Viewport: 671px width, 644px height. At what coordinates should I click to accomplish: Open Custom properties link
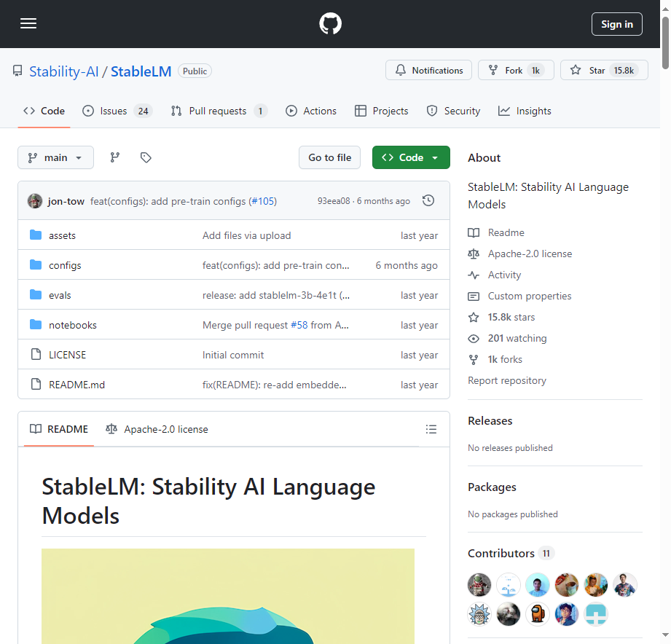(519, 296)
